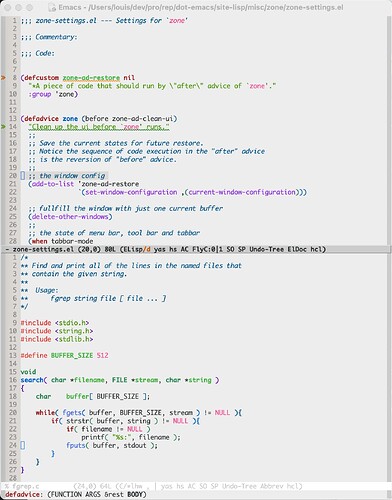
Task: Click the document icon in the title bar
Action: click(x=51, y=7)
